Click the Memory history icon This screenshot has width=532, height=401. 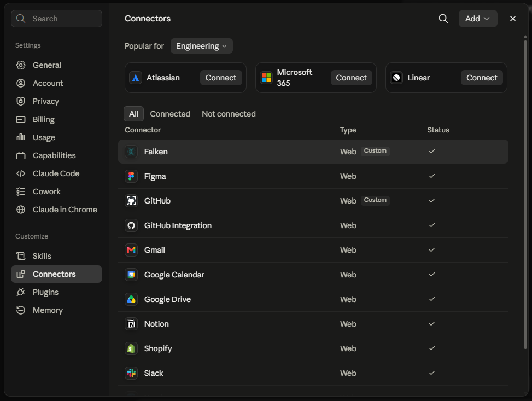(x=21, y=310)
